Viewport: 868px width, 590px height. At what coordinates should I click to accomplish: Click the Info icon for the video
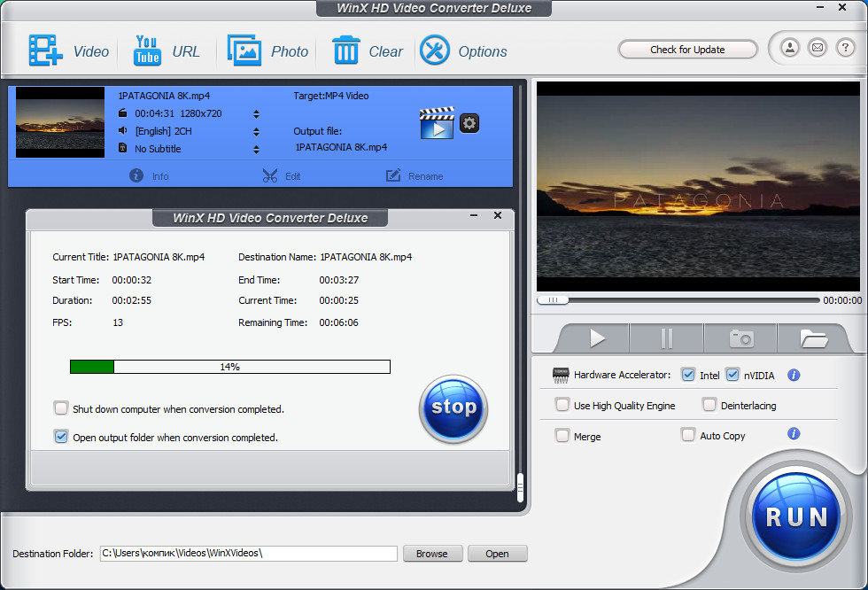pyautogui.click(x=136, y=175)
